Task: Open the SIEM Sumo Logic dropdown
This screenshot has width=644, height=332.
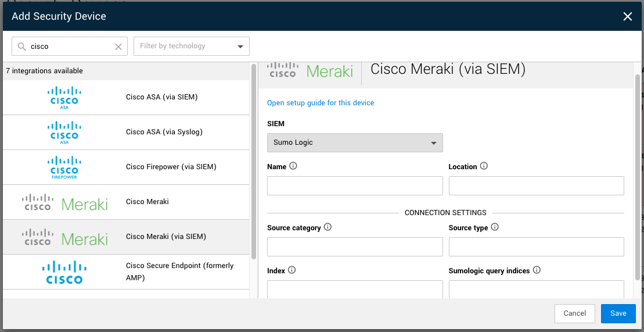Action: [x=355, y=143]
